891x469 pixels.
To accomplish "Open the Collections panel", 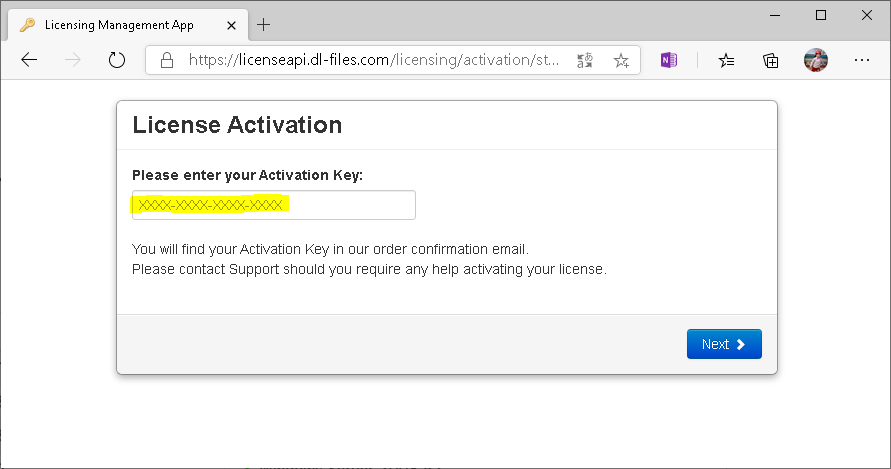I will click(x=771, y=60).
